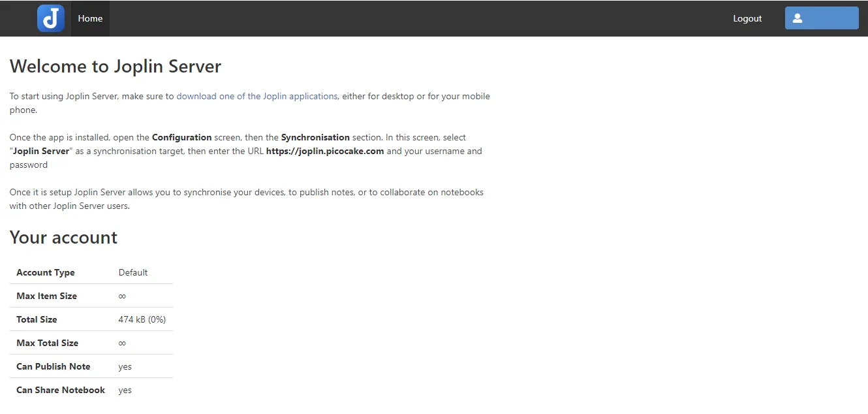
Task: Click the Default account type value
Action: click(133, 272)
